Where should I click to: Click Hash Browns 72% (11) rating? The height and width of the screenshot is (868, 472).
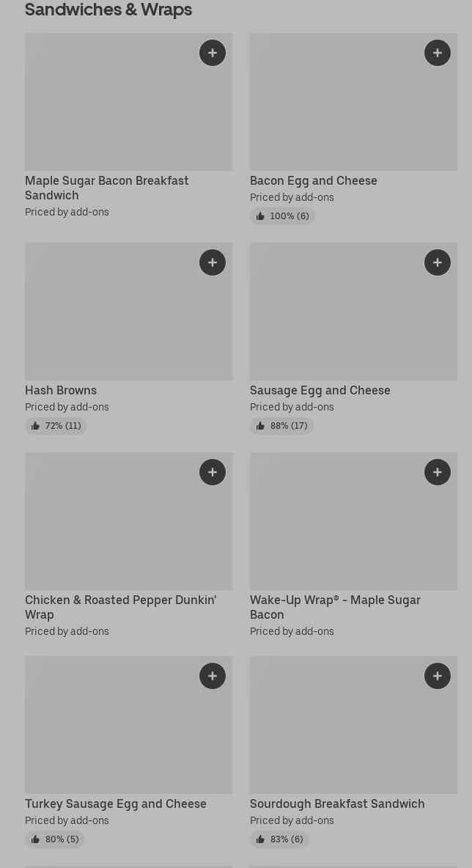click(x=56, y=426)
